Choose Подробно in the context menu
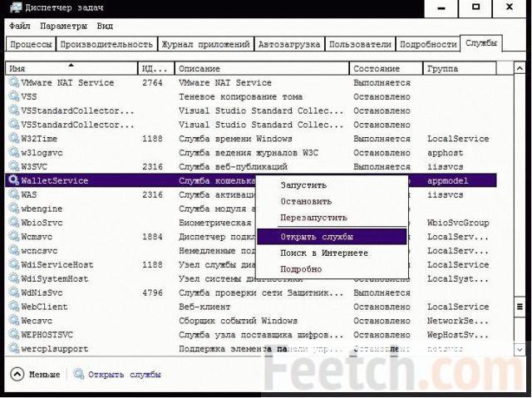532x398 pixels. (x=332, y=269)
